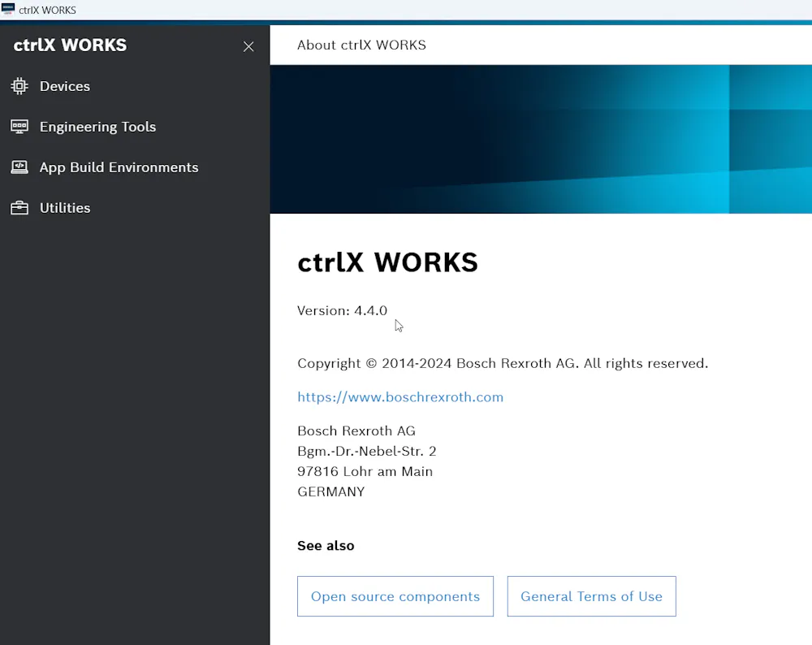
Task: Click the Devices chip icon
Action: click(19, 86)
